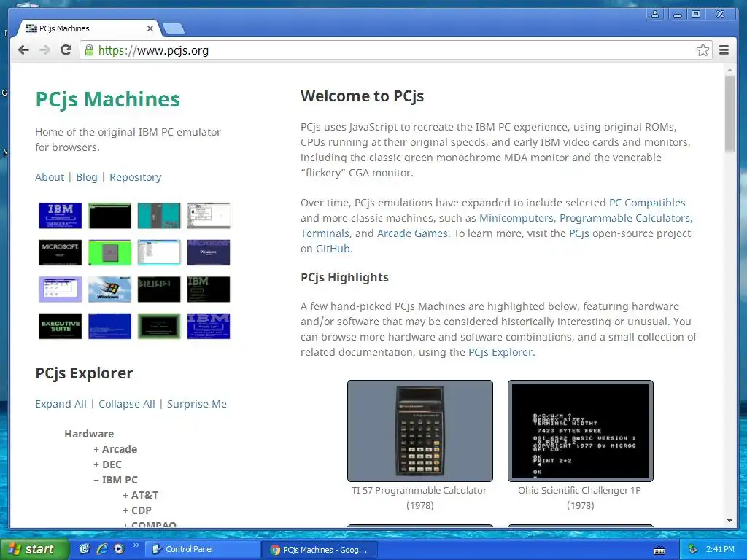
Task: Open the black thumbnail beside the Windows 95 logo
Action: (159, 289)
